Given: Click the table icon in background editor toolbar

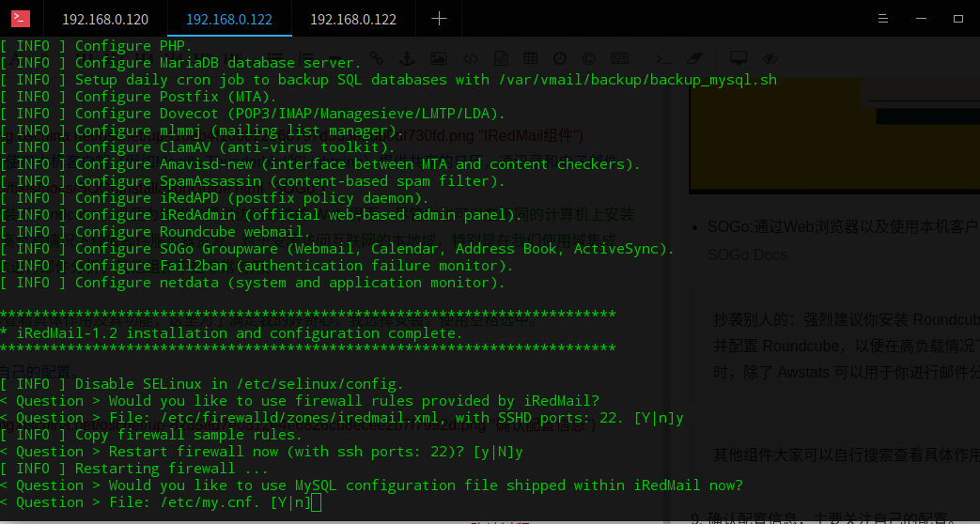Looking at the screenshot, I should click(530, 58).
